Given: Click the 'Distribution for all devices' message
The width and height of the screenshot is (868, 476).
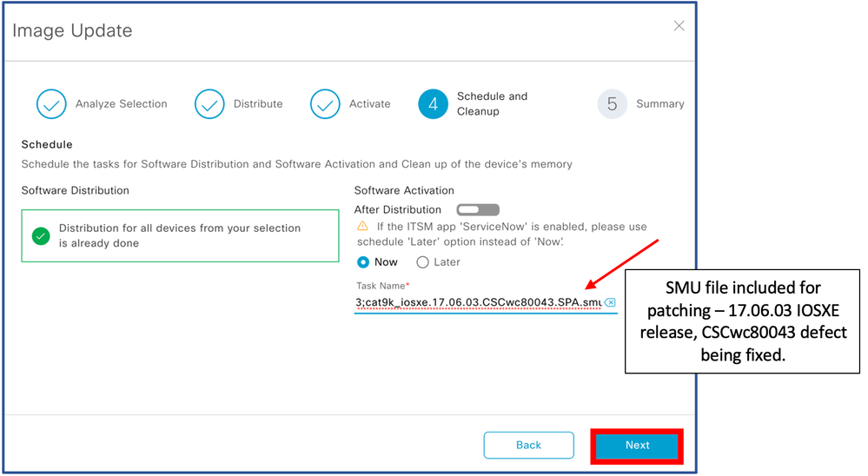Looking at the screenshot, I should pos(180,235).
